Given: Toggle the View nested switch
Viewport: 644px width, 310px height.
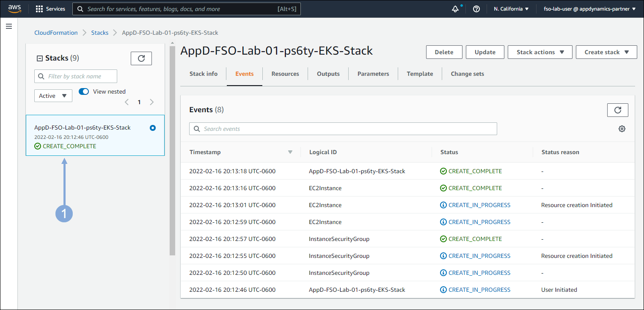Looking at the screenshot, I should [x=84, y=91].
